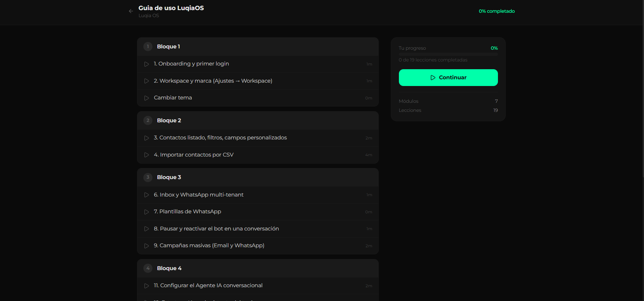This screenshot has height=301, width=644.
Task: Click the Tu progreso label
Action: click(412, 48)
